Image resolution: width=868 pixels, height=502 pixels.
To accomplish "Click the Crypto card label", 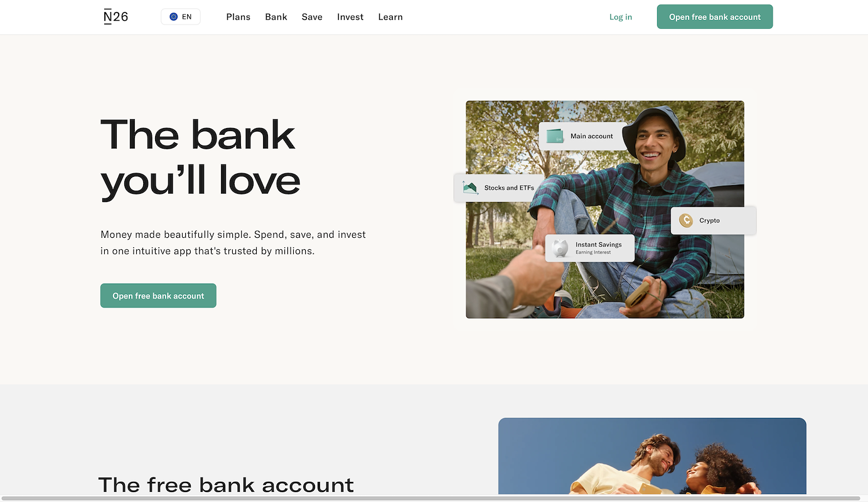I will coord(710,221).
